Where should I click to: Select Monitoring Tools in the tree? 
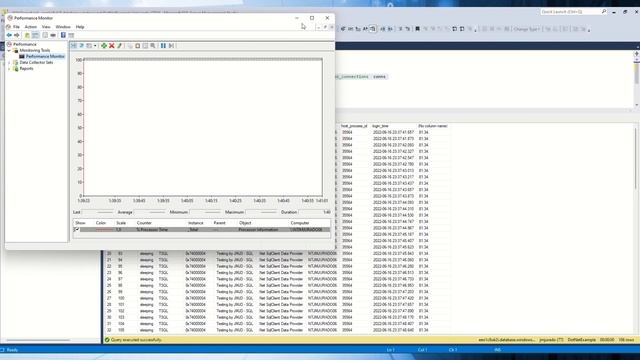pos(35,50)
